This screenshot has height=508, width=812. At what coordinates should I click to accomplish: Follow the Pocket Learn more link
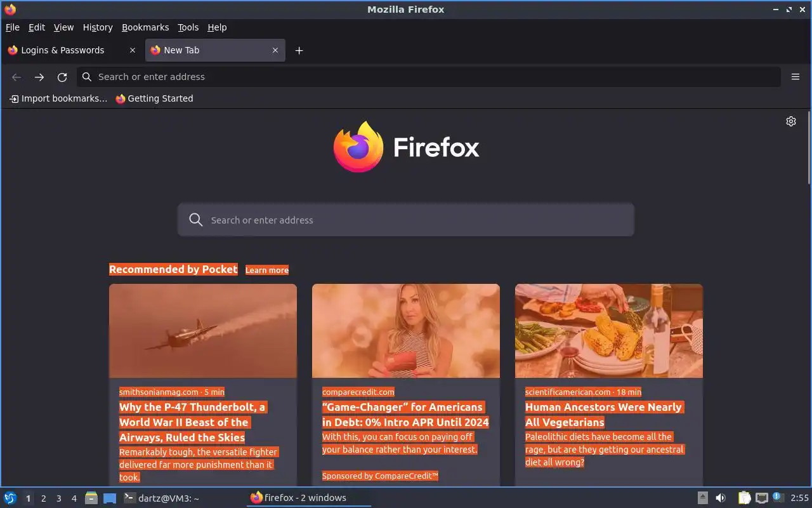267,270
